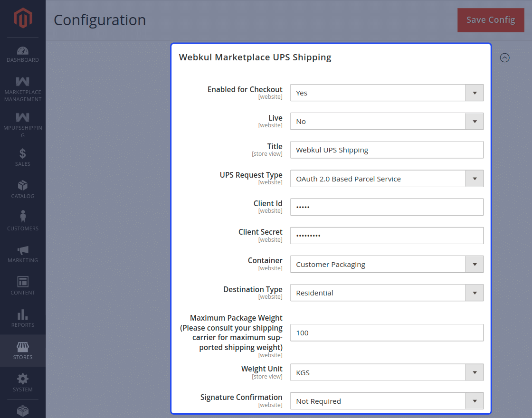Click the Magento logo icon
This screenshot has width=532, height=418.
pyautogui.click(x=23, y=18)
